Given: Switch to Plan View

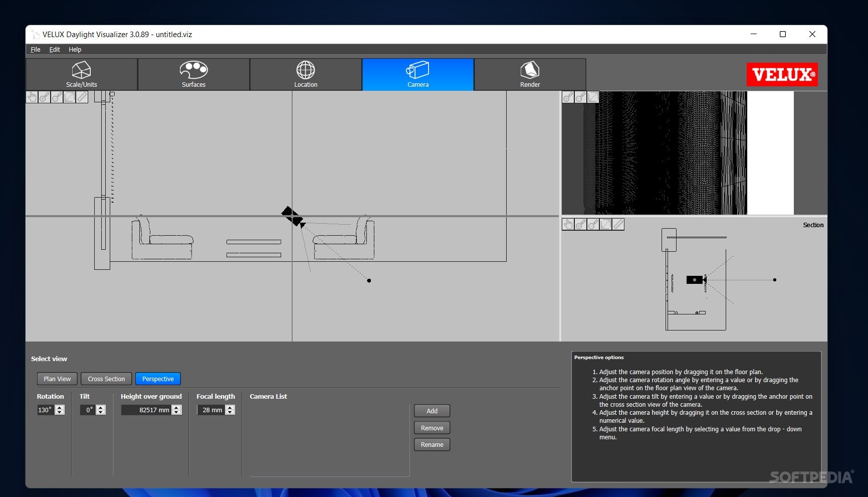Looking at the screenshot, I should click(x=57, y=379).
